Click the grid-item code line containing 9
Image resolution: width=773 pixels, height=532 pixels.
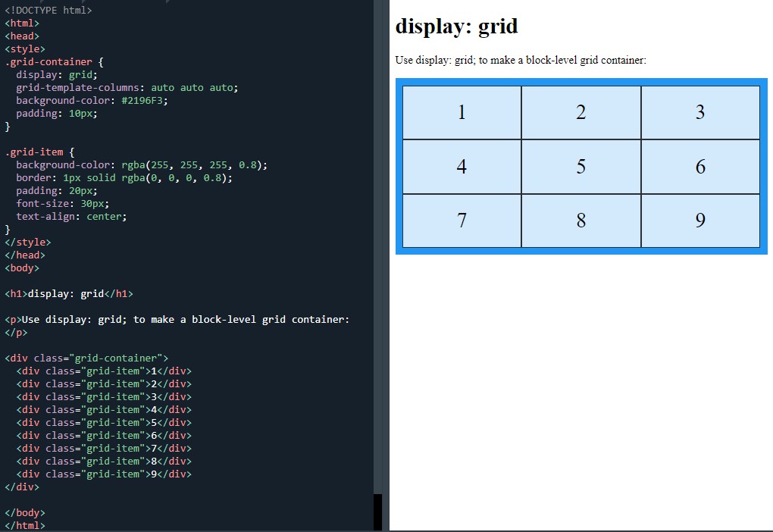tap(104, 474)
